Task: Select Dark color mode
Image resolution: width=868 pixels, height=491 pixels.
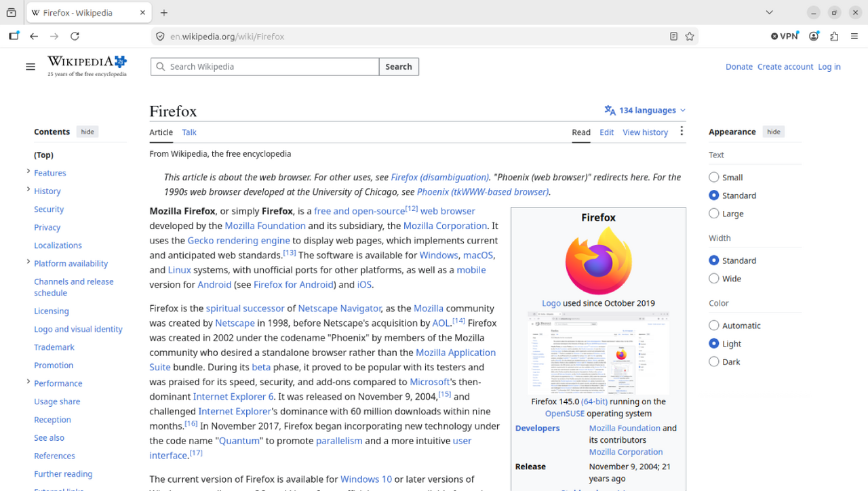Action: (x=713, y=362)
